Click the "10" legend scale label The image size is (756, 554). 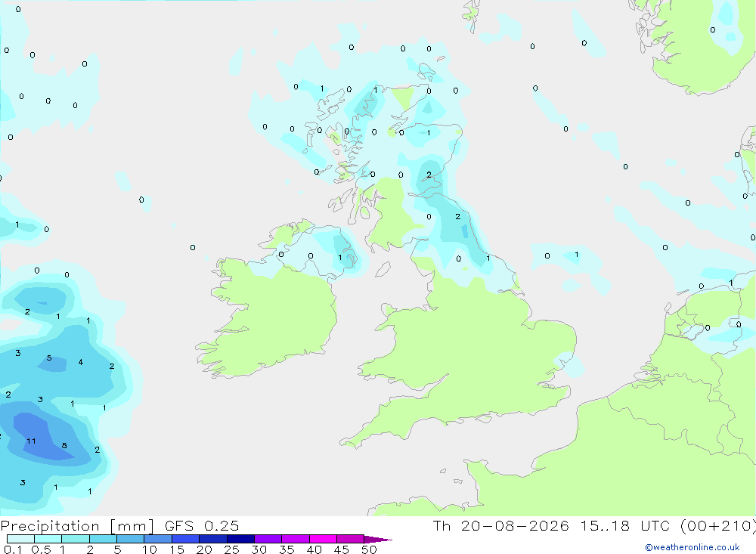150,549
